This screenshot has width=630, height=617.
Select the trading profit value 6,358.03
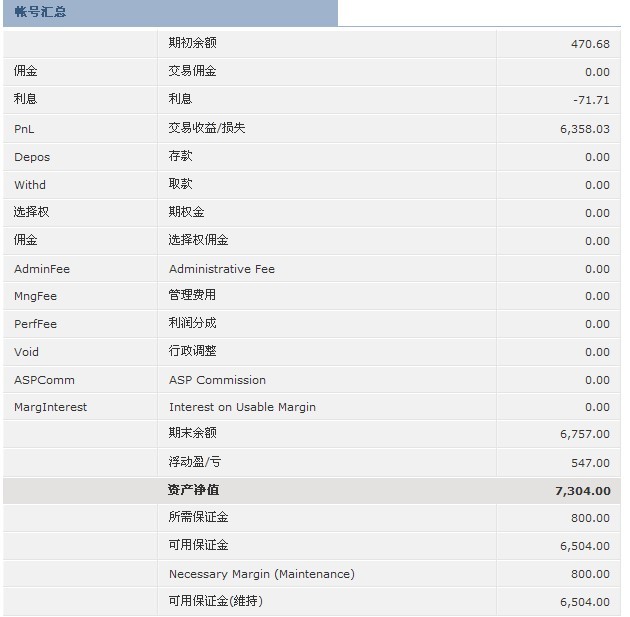click(x=585, y=129)
